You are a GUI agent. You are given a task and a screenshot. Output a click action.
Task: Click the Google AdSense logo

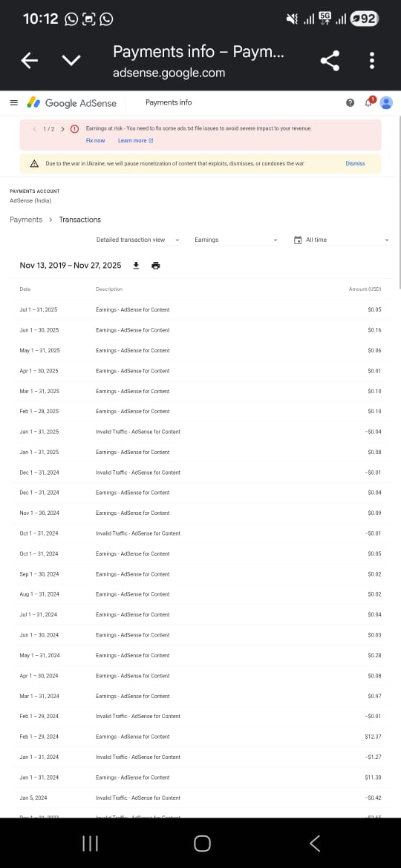pos(72,103)
